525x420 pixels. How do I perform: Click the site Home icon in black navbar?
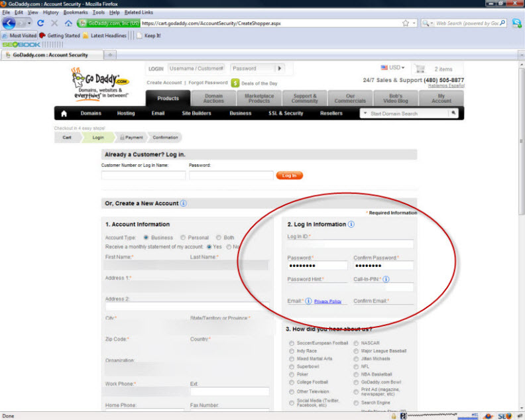(x=64, y=113)
